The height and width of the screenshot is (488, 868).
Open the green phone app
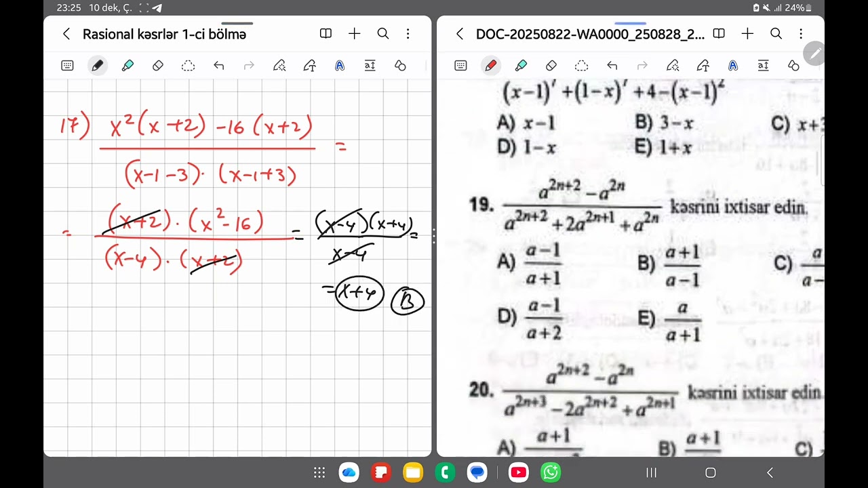point(446,472)
